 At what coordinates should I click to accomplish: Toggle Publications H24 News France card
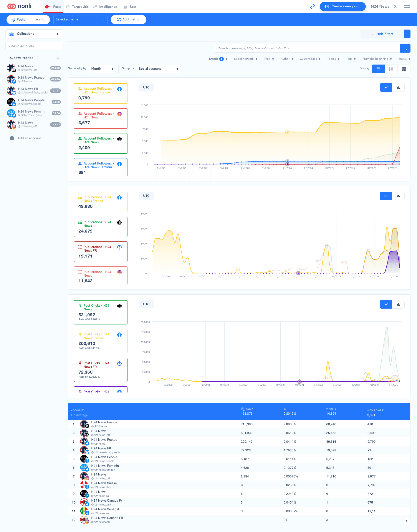click(x=101, y=202)
